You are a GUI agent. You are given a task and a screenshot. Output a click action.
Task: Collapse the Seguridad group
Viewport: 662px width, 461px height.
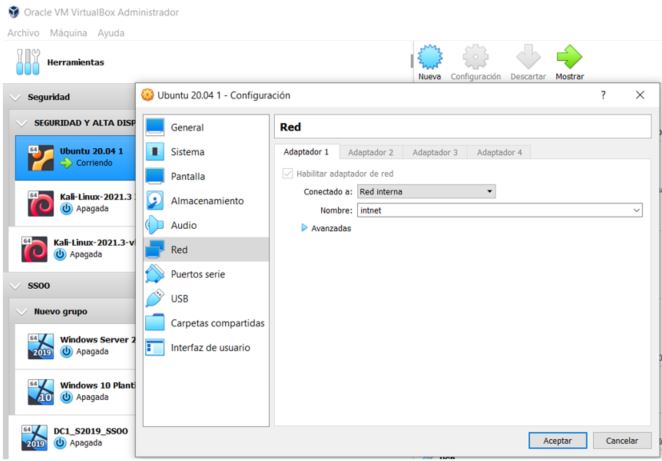click(15, 97)
